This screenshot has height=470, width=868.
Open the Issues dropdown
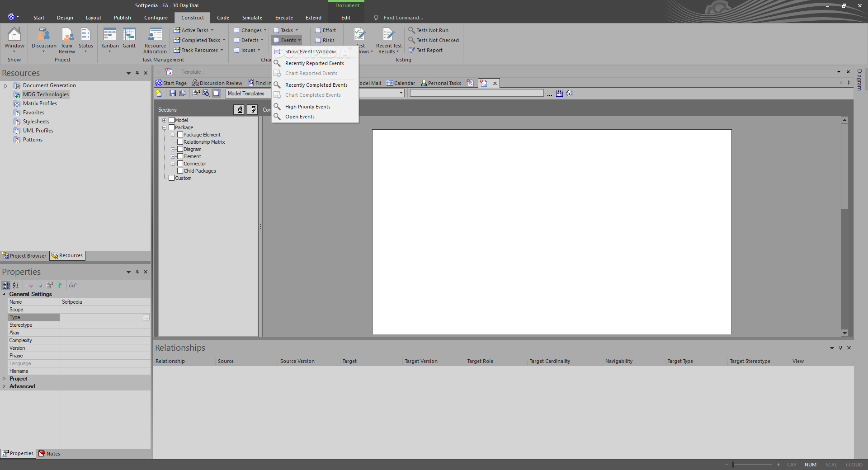tap(247, 50)
